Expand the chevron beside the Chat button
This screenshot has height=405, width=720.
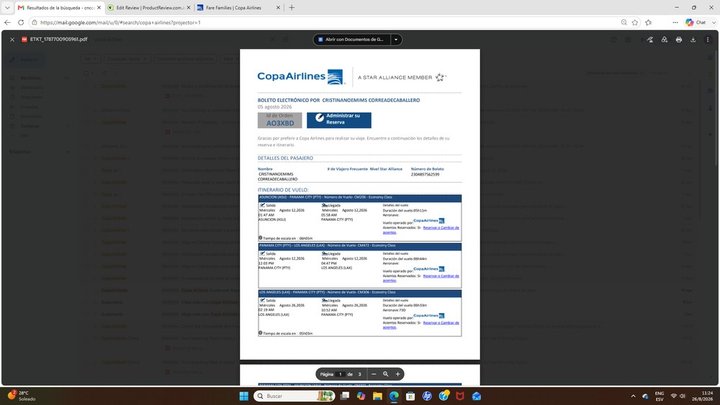pos(714,22)
